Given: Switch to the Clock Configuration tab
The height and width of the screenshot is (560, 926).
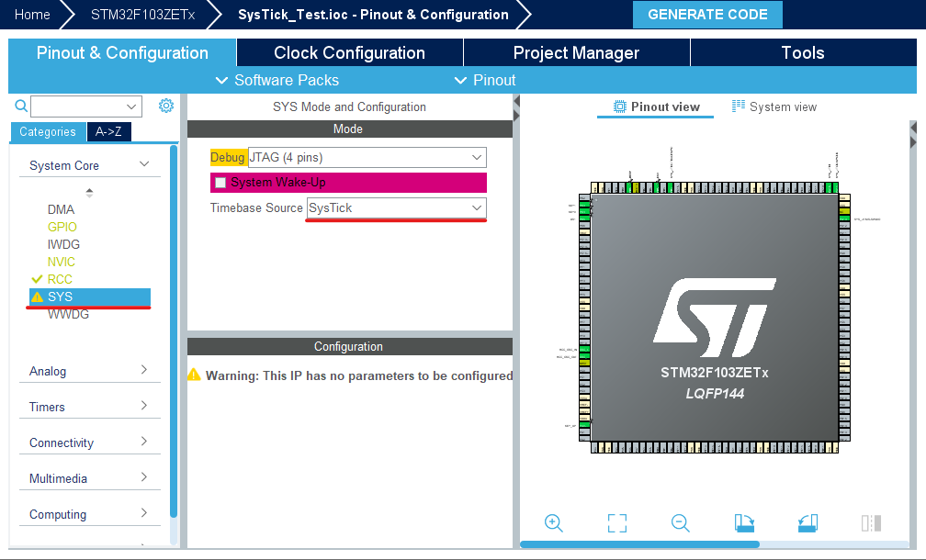Looking at the screenshot, I should pyautogui.click(x=349, y=52).
